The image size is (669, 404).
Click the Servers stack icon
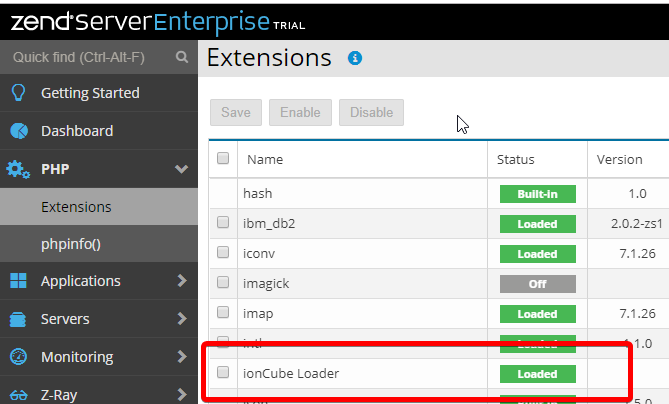click(18, 319)
